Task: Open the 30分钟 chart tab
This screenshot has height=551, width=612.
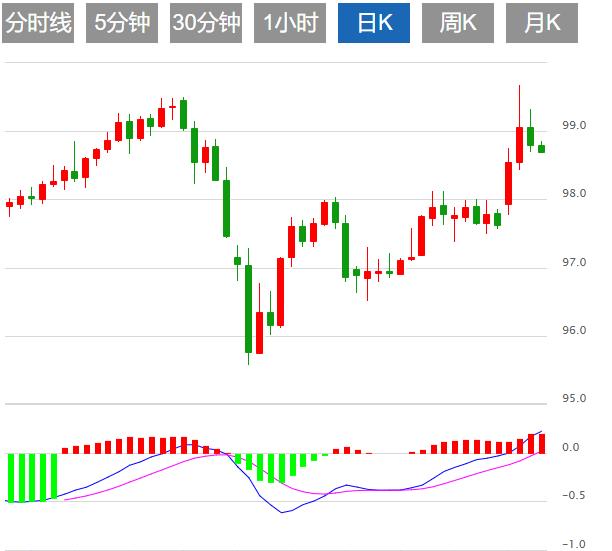Action: click(x=207, y=24)
